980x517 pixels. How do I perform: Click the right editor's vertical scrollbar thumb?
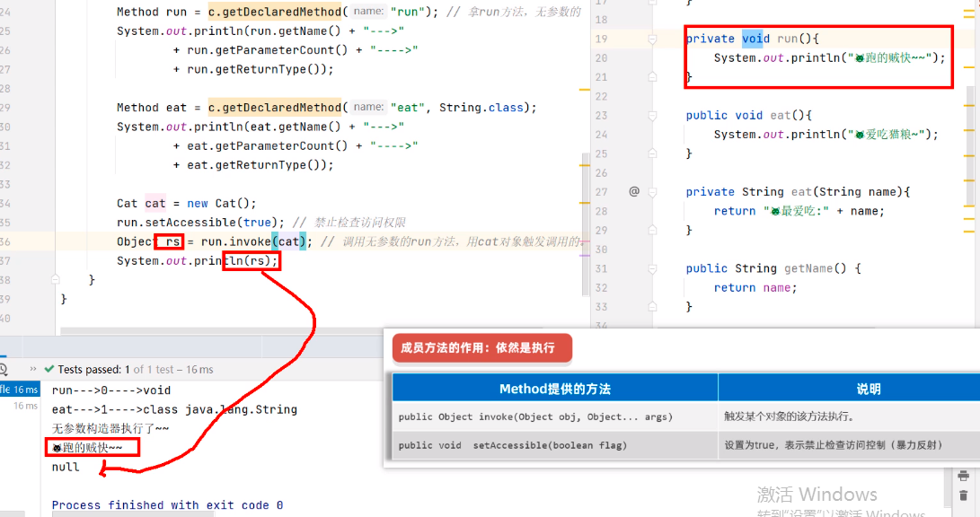970,146
